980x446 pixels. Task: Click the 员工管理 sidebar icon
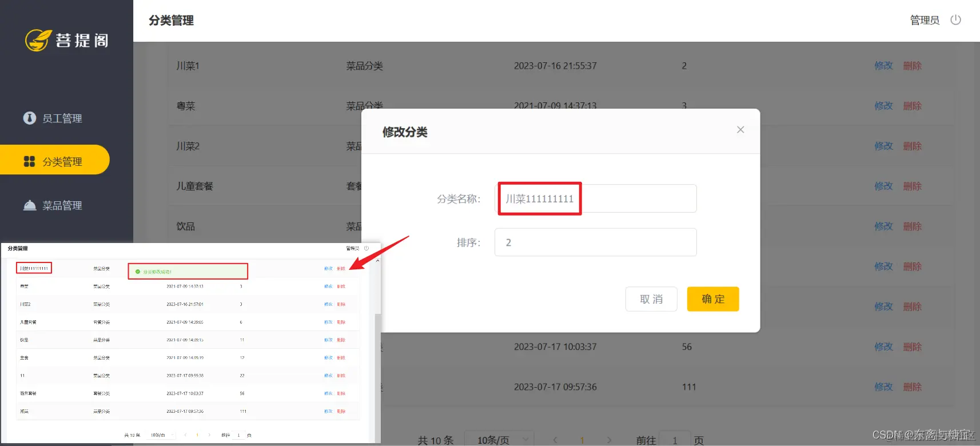coord(29,118)
